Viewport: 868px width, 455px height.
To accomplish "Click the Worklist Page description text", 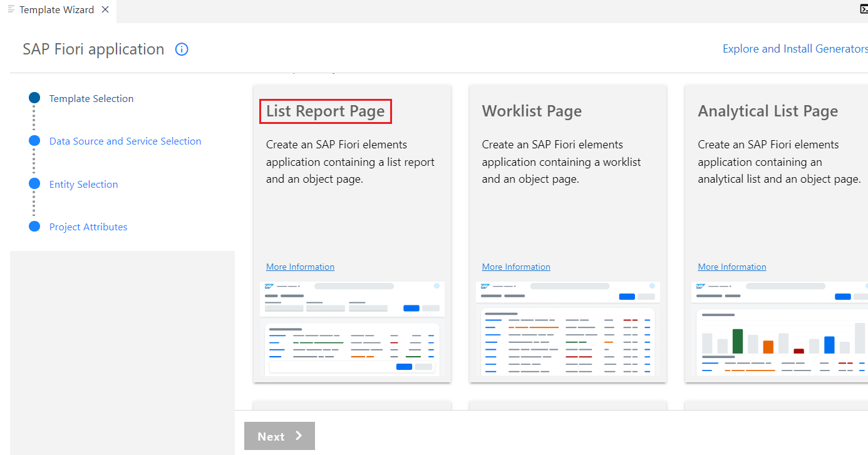I will pos(562,161).
